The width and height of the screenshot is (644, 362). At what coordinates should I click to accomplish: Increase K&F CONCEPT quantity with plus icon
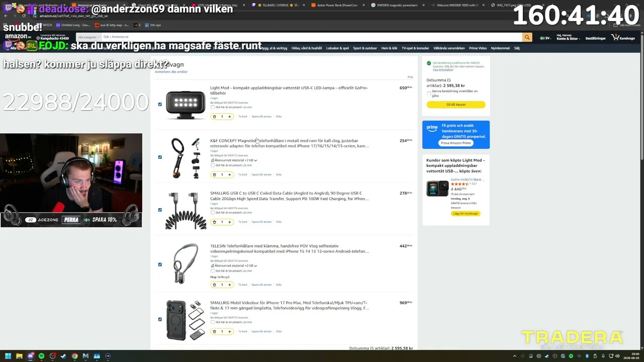point(229,174)
